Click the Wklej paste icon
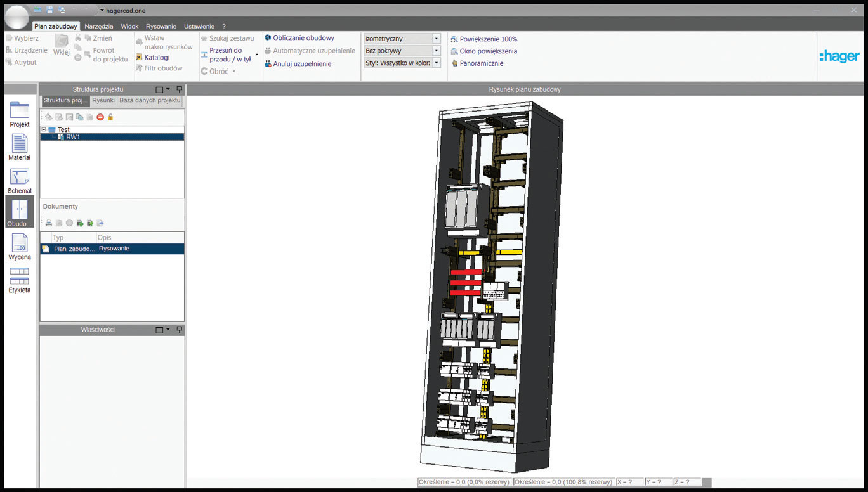 pos(62,45)
